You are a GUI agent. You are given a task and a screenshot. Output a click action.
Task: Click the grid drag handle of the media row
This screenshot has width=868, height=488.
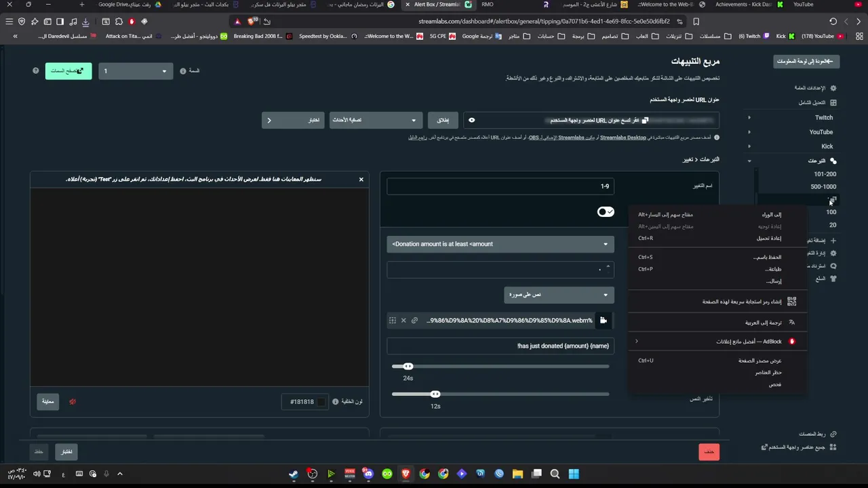[392, 321]
